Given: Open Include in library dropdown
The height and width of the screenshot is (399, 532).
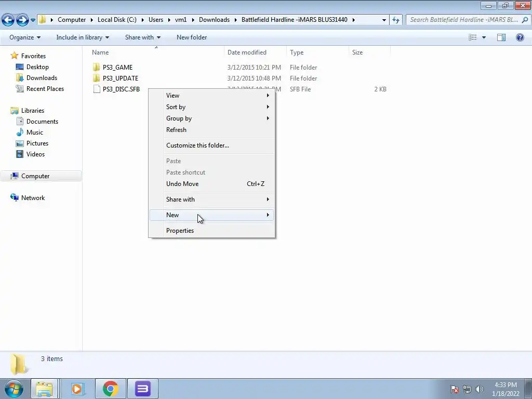Looking at the screenshot, I should tap(83, 37).
